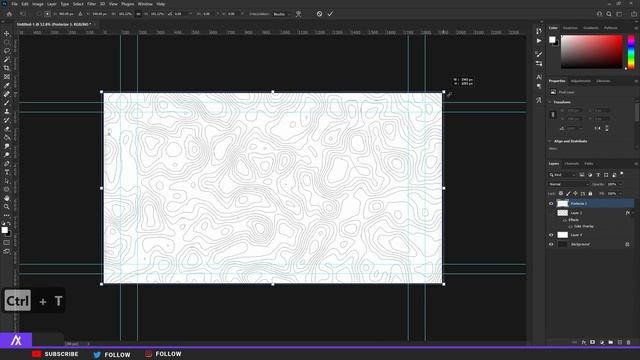Click the add layer style fx icon
This screenshot has height=360, width=640.
pyautogui.click(x=584, y=342)
